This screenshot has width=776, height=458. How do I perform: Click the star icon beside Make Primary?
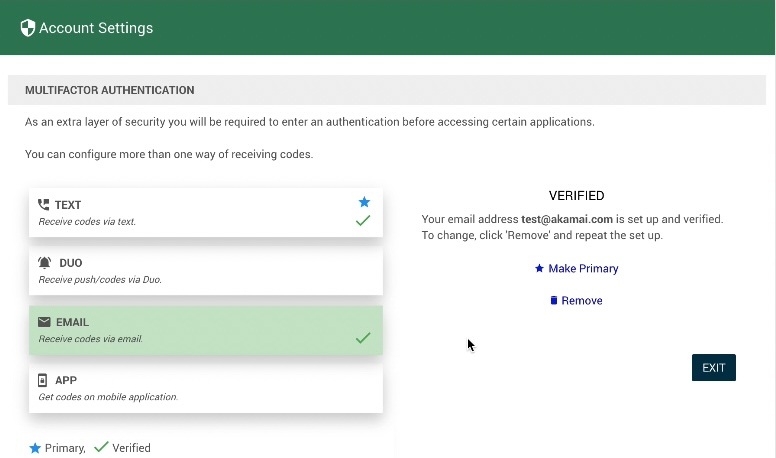[539, 268]
